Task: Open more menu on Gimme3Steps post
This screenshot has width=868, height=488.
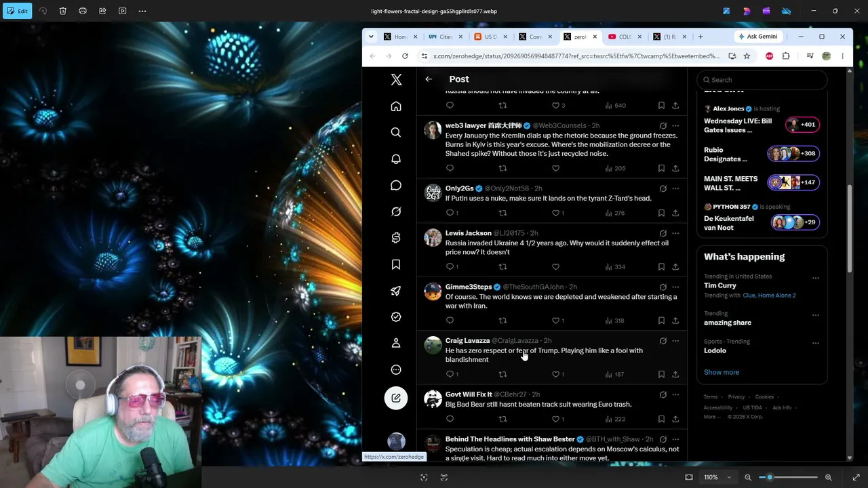Action: click(x=675, y=287)
